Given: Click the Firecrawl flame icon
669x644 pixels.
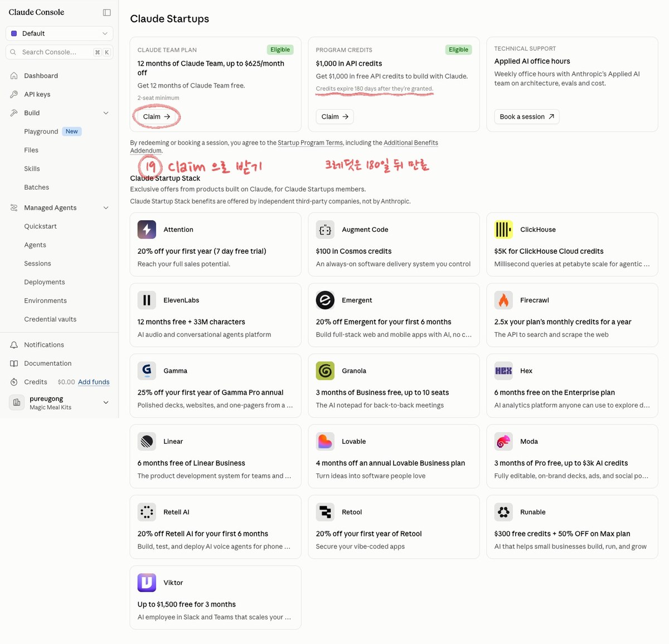Looking at the screenshot, I should click(503, 300).
